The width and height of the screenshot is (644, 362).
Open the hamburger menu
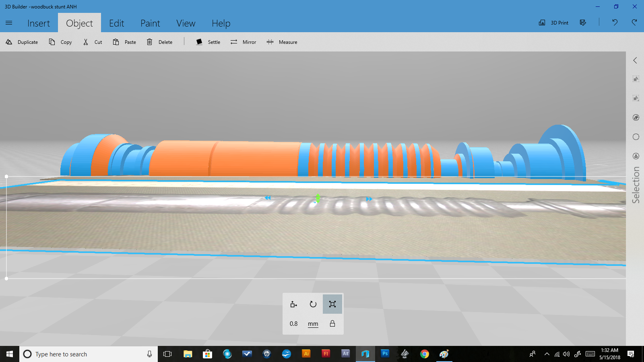(9, 23)
